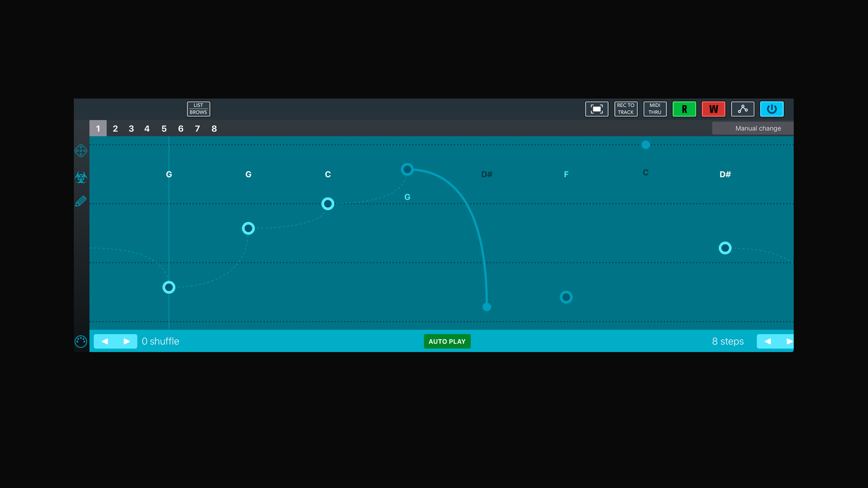Viewport: 868px width, 488px height.
Task: Open the MIDI connector icon at bottom left
Action: (81, 341)
